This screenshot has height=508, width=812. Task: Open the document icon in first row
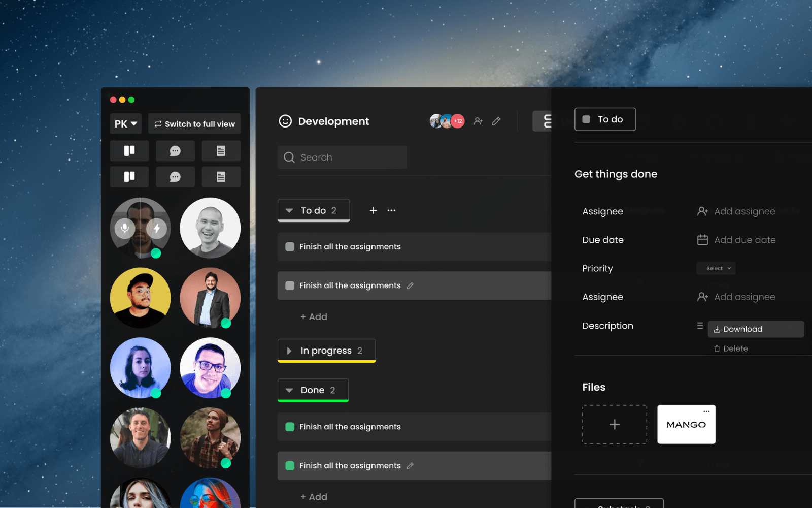click(221, 151)
